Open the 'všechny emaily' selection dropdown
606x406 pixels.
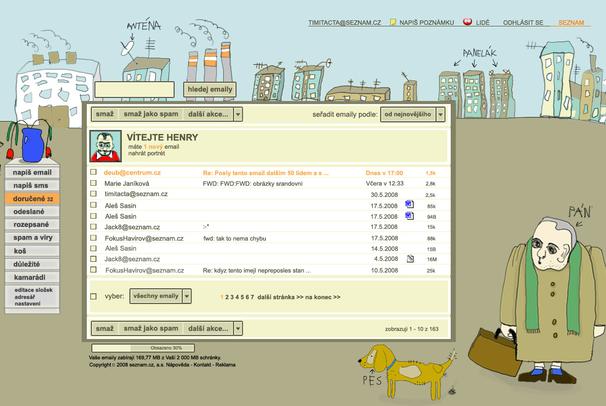(185, 296)
